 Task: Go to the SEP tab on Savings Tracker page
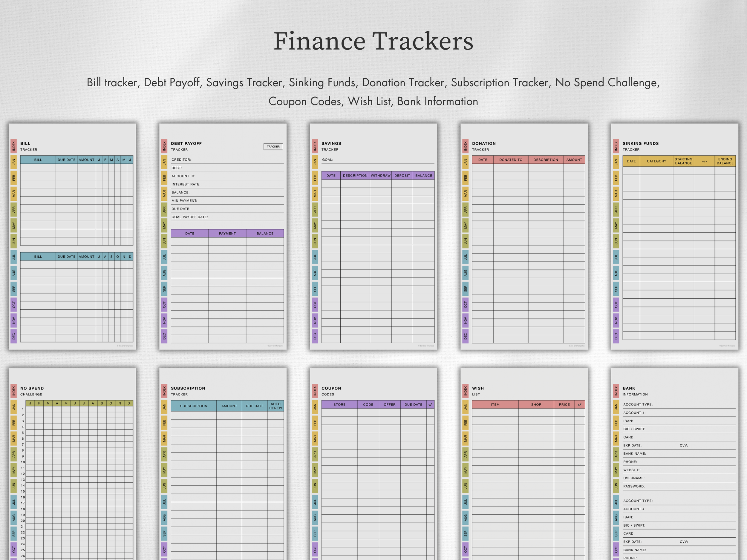315,289
